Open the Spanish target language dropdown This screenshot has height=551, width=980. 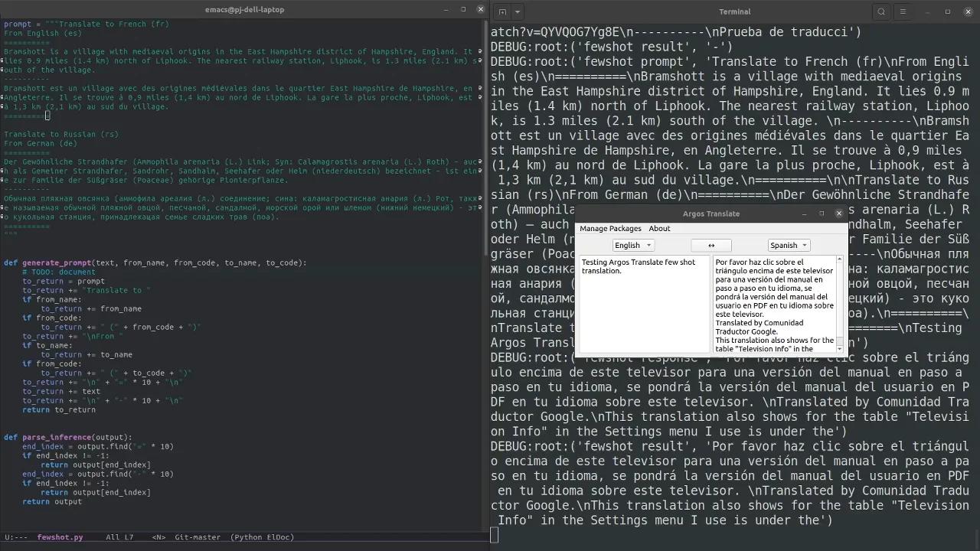(789, 245)
